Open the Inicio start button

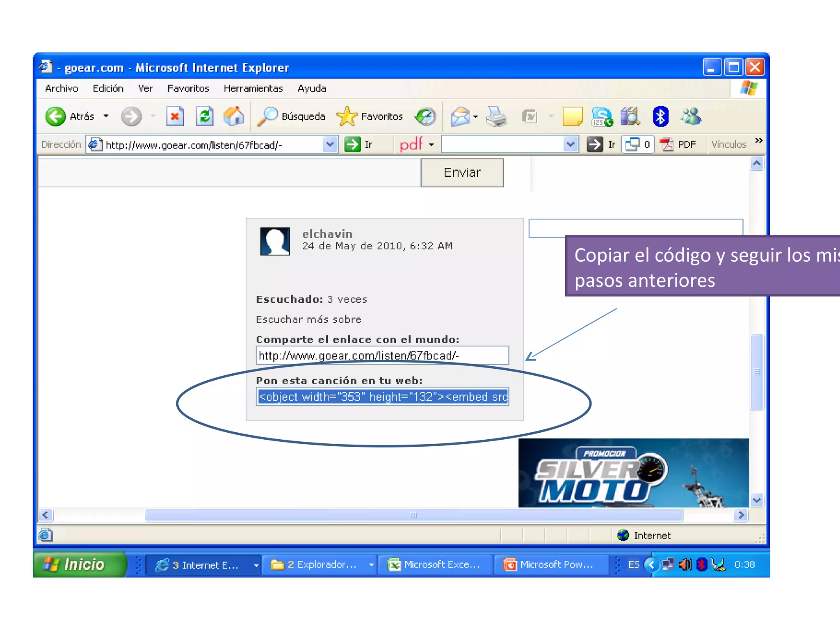[80, 564]
